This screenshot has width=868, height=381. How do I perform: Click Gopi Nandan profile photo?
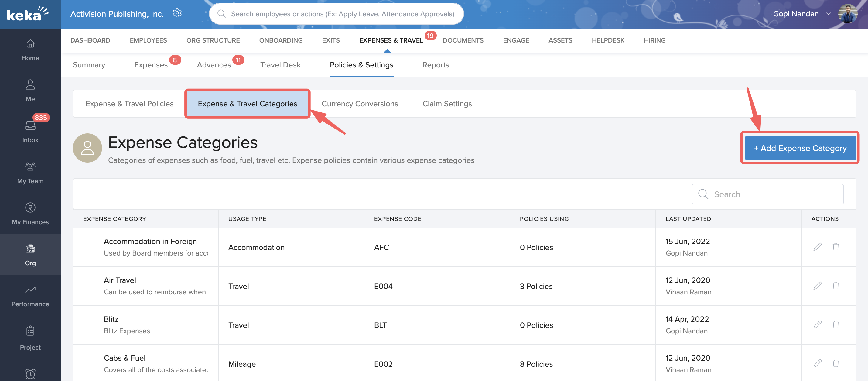[x=847, y=14]
